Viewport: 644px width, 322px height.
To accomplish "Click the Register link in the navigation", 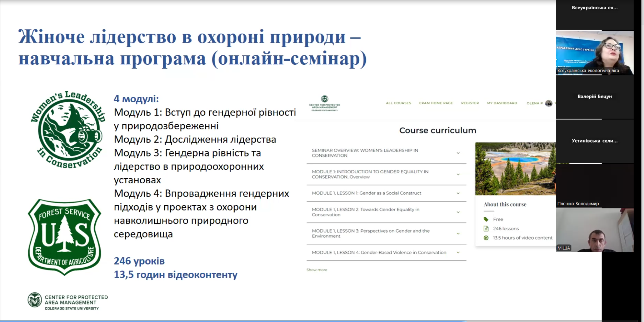I will (470, 103).
